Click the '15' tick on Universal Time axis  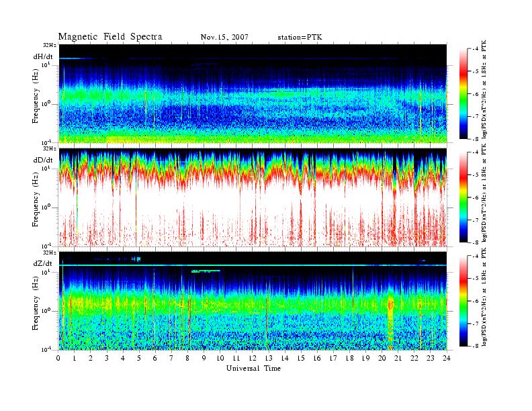click(x=301, y=358)
